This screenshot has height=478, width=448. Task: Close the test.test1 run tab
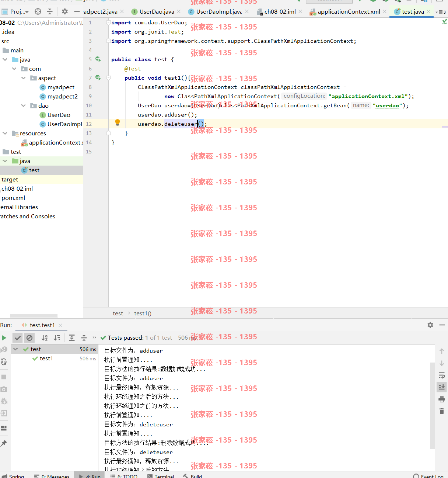(x=60, y=325)
